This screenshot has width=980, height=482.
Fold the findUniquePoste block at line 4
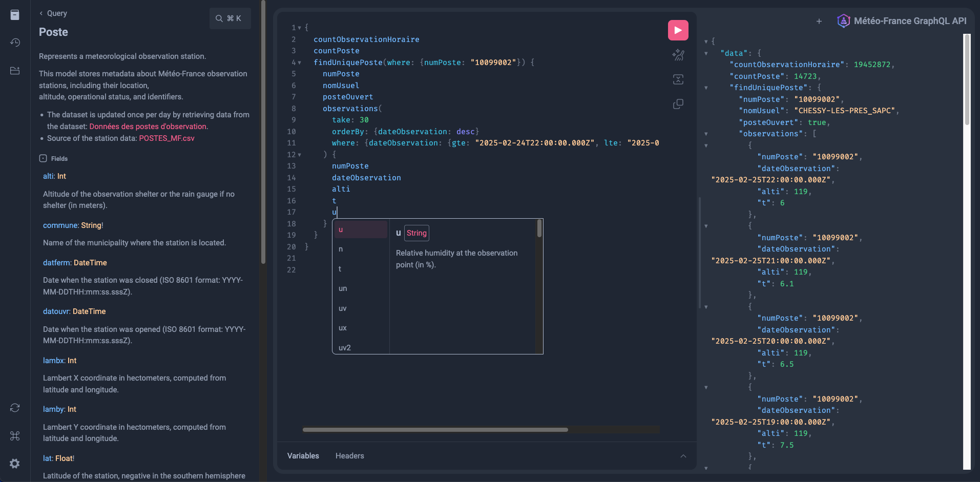tap(299, 62)
